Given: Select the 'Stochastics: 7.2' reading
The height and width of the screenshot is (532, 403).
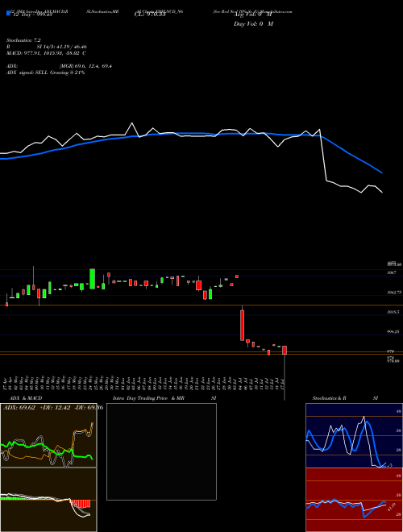Looking at the screenshot, I should 23,40.
